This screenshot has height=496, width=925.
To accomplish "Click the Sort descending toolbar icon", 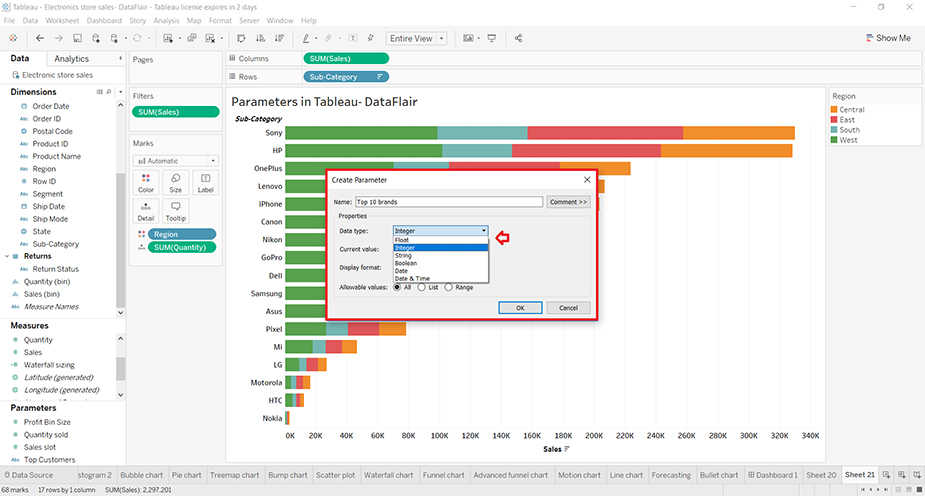I will click(x=279, y=38).
